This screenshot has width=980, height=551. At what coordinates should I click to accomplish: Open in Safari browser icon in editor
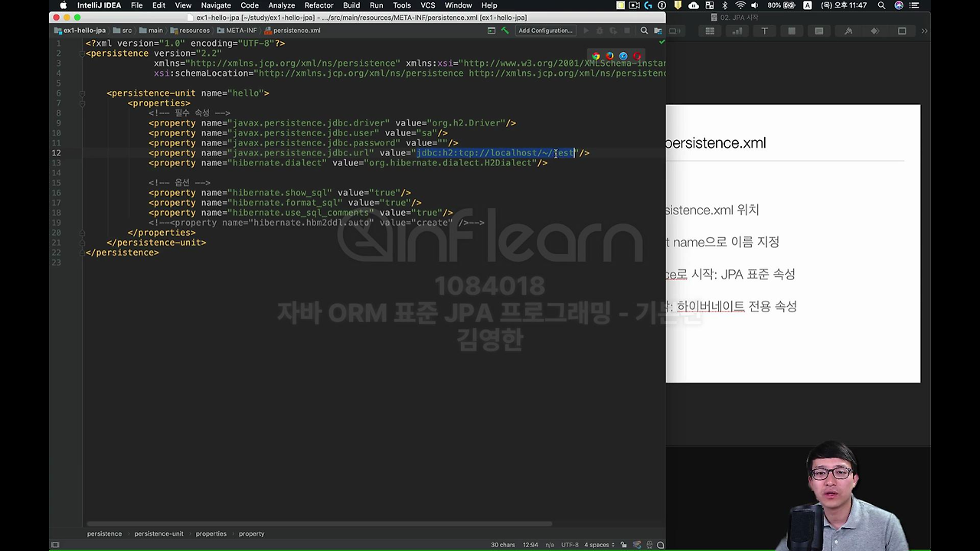pyautogui.click(x=623, y=57)
